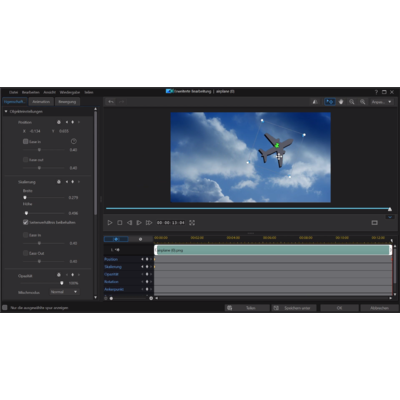Click the flip object icon in preview toolbar

[x=315, y=102]
